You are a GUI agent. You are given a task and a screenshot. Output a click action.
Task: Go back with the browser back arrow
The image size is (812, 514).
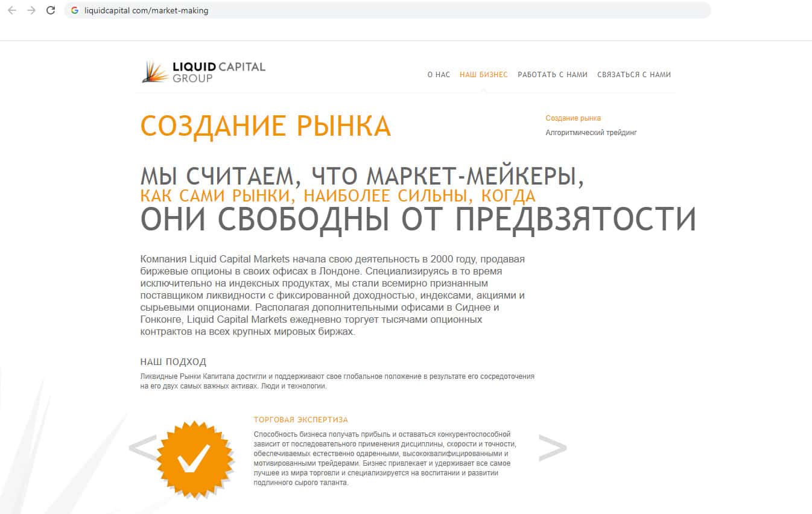click(12, 10)
